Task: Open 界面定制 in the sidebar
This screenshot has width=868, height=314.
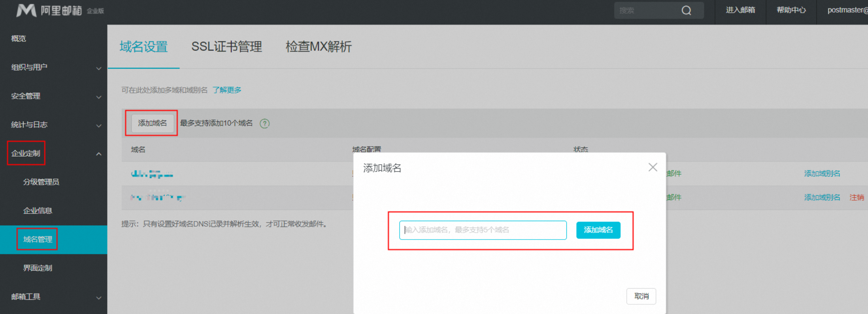Action: pos(38,268)
